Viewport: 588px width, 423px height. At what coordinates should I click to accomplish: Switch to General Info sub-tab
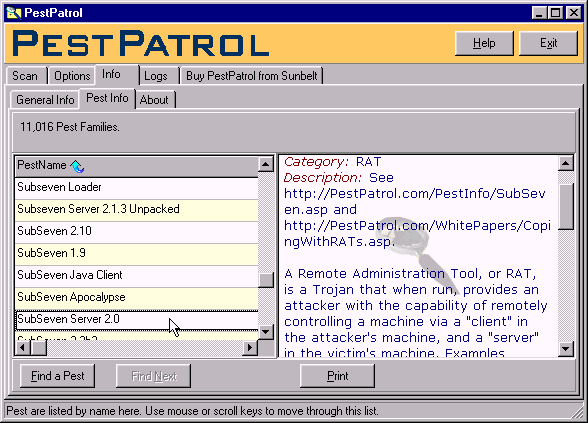(45, 100)
